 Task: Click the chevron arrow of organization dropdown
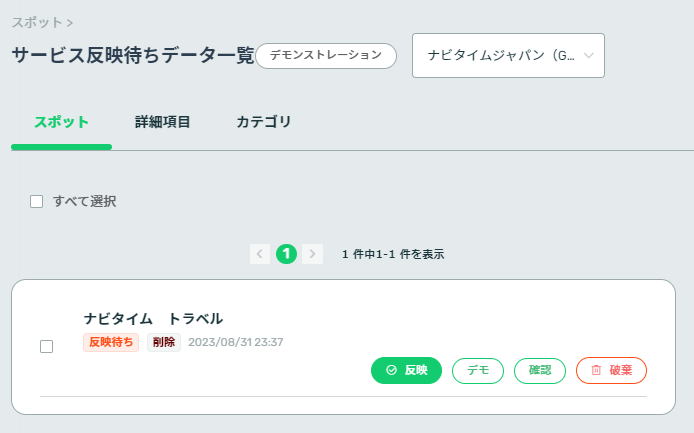point(588,55)
